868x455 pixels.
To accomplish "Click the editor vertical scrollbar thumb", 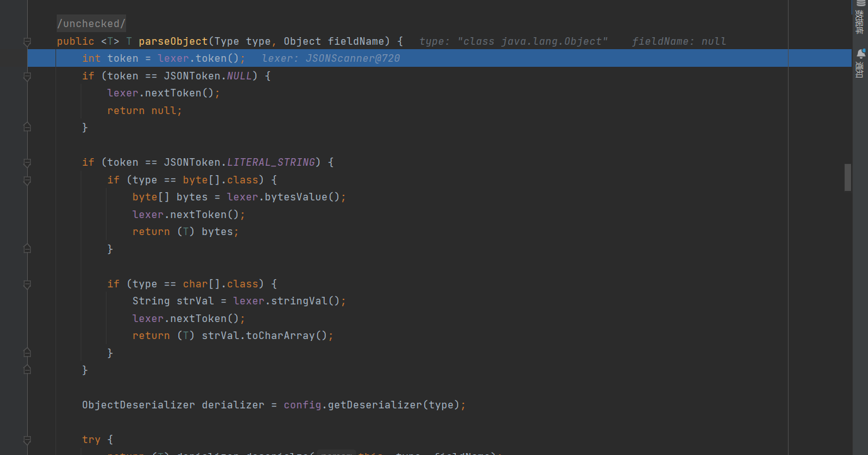I will pos(848,177).
